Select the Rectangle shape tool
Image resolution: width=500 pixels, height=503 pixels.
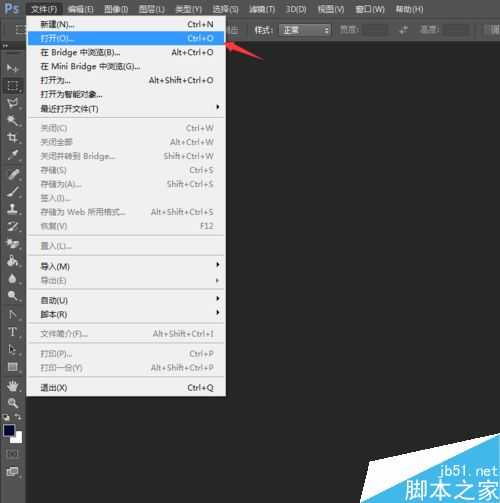click(12, 367)
